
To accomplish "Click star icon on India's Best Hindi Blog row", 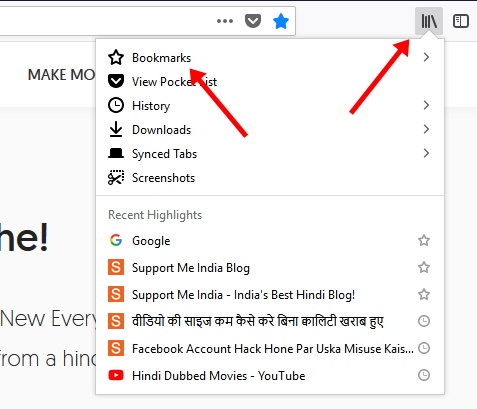I will (424, 294).
